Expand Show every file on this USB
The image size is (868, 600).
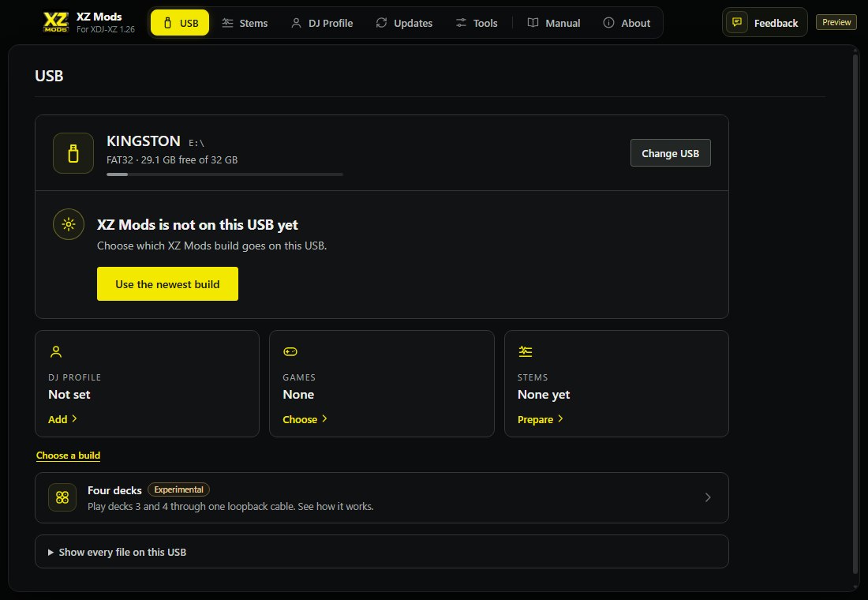[381, 551]
